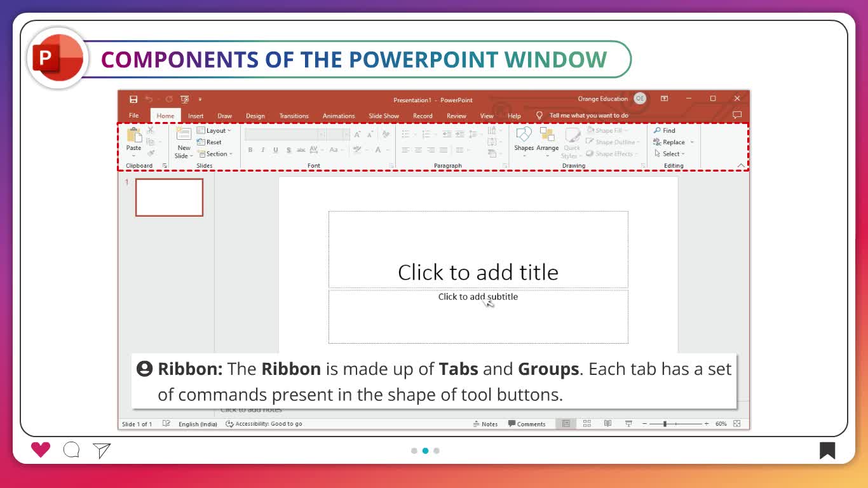Screen dimensions: 868x488
Task: Click Increase Font Size icon
Action: pyautogui.click(x=358, y=134)
